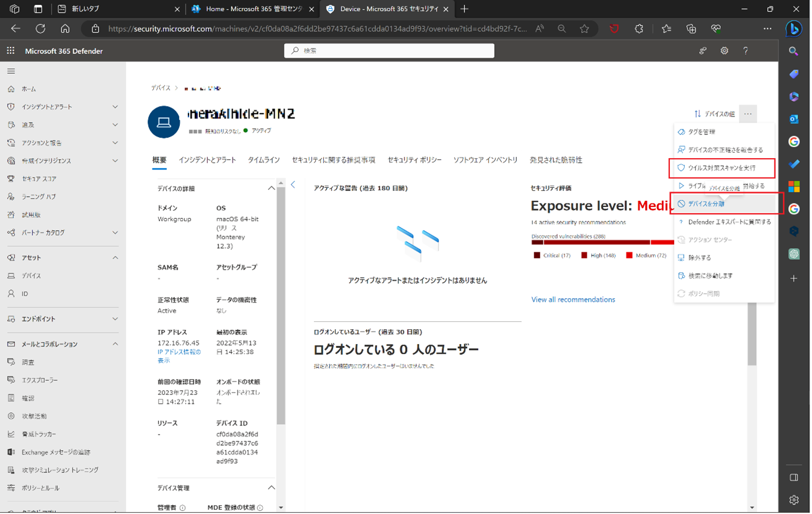Choose 検索に移動します menu item
Image resolution: width=812 pixels, height=514 pixels.
[724, 276]
